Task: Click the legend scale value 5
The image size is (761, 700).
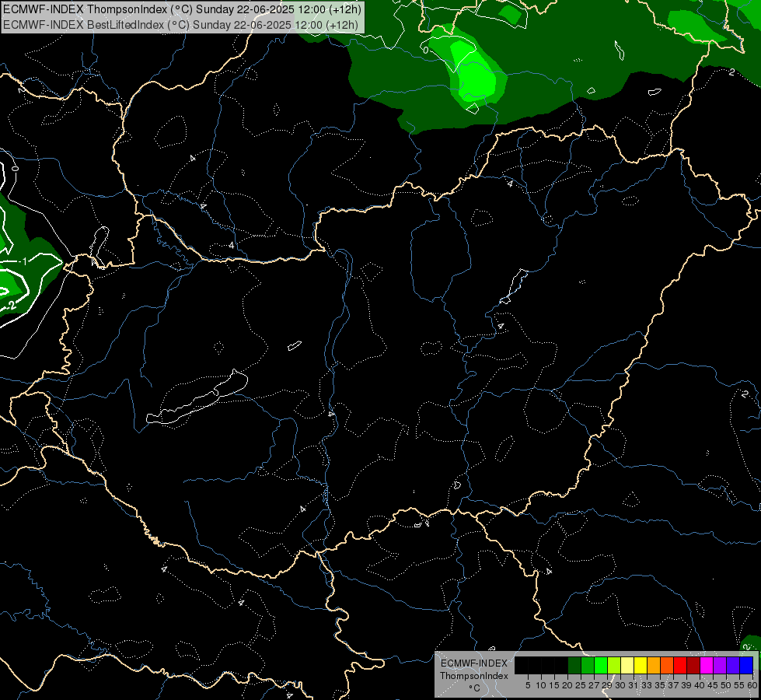Action: 528,685
